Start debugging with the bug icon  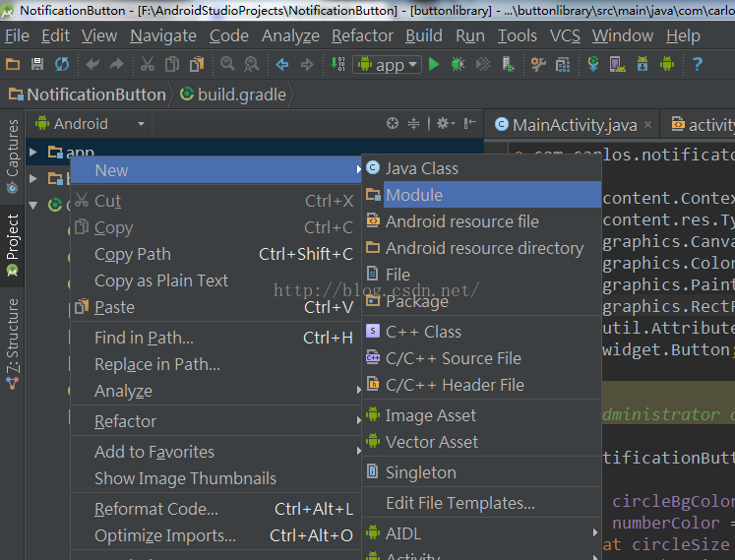(x=458, y=64)
